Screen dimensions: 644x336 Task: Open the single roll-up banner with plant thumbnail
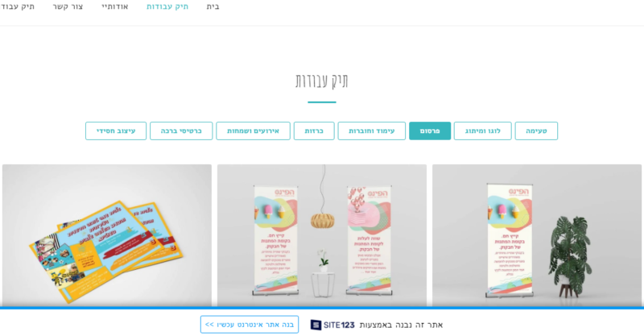537,235
